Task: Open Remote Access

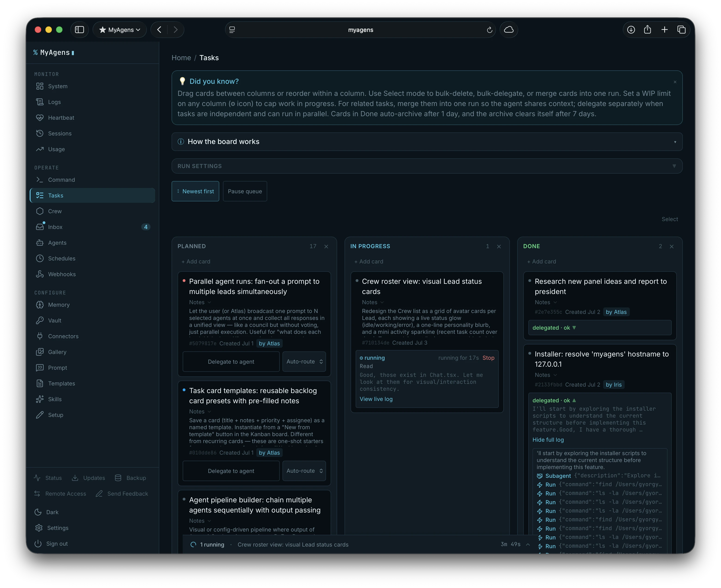Action: point(60,494)
